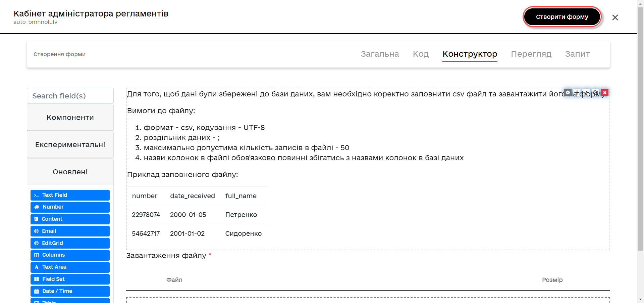The width and height of the screenshot is (644, 303).
Task: Pick the Email component
Action: [70, 231]
